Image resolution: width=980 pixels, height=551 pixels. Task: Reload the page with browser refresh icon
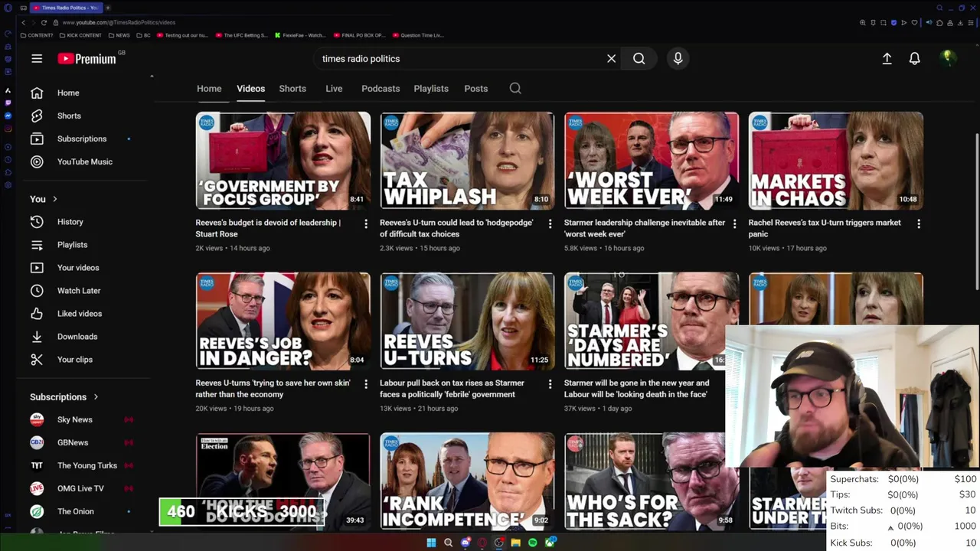click(44, 23)
